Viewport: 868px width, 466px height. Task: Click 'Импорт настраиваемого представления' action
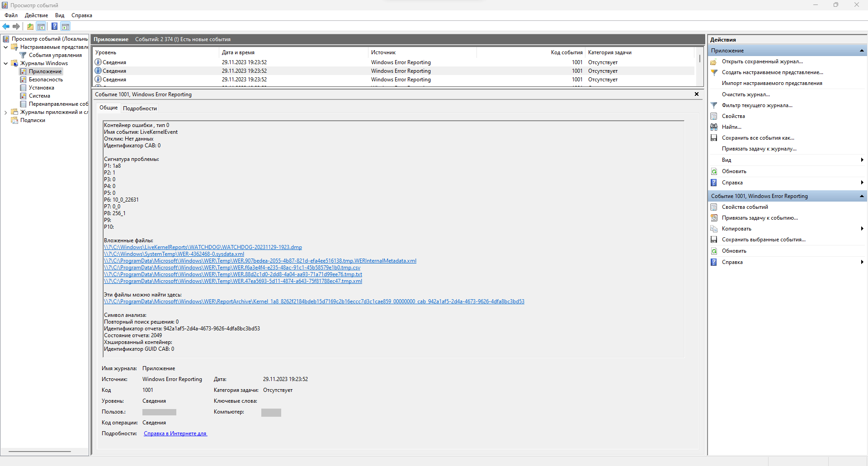772,83
